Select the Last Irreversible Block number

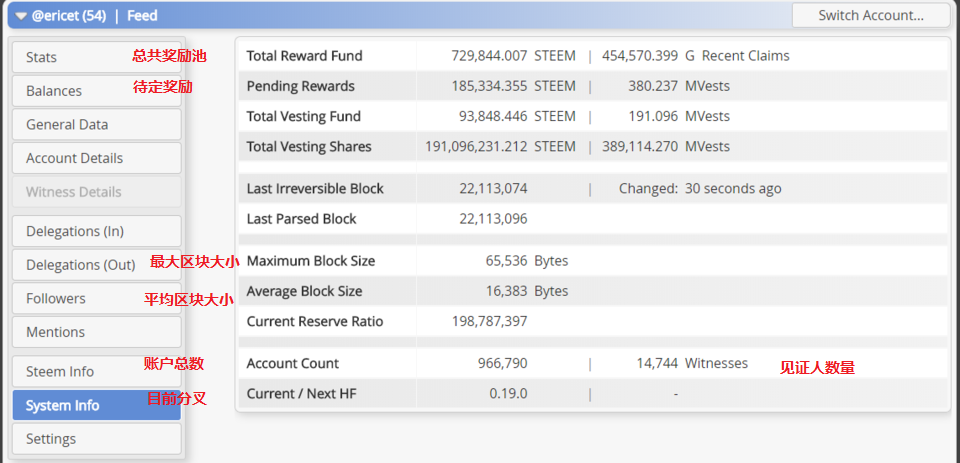pos(494,188)
